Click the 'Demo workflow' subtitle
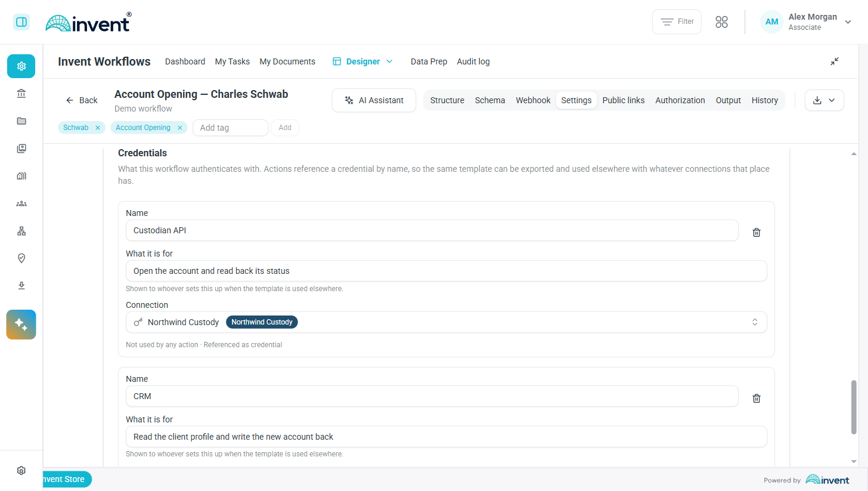 pos(143,109)
